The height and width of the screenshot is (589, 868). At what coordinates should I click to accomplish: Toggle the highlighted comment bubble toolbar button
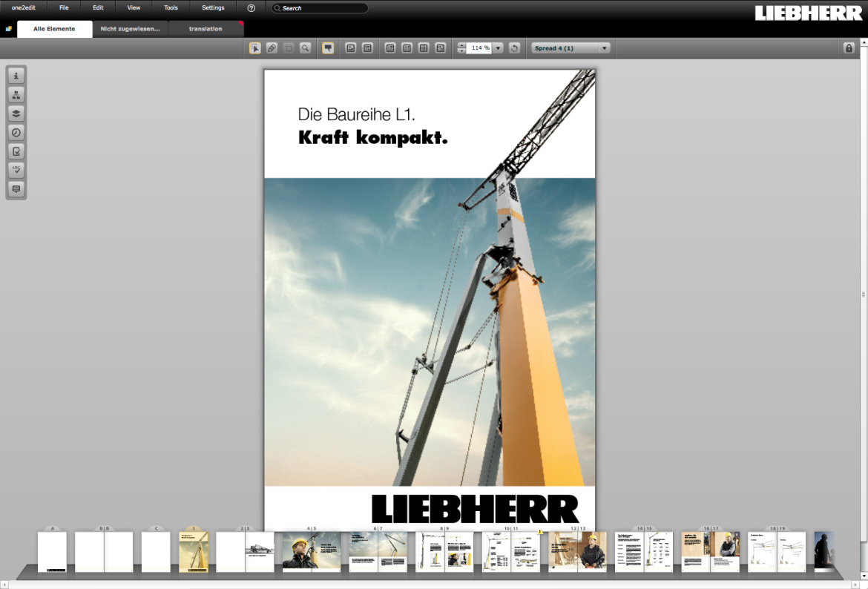pos(328,48)
